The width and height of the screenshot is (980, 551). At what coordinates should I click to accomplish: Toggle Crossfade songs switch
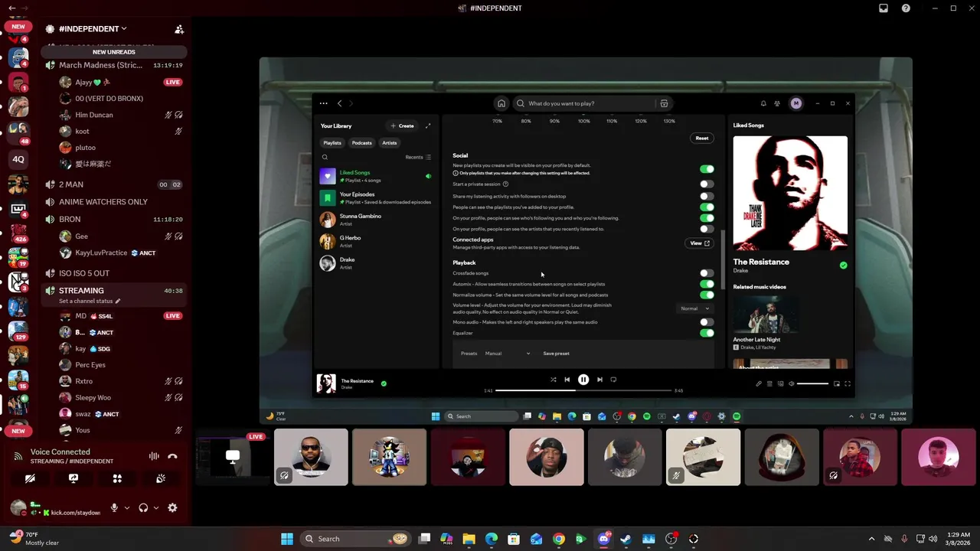coord(707,273)
